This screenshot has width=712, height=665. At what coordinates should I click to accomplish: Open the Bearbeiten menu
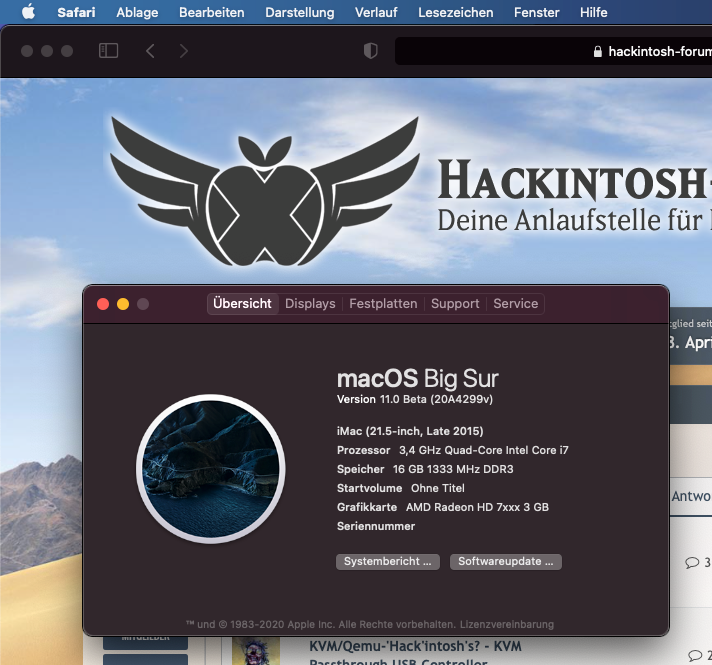point(212,12)
